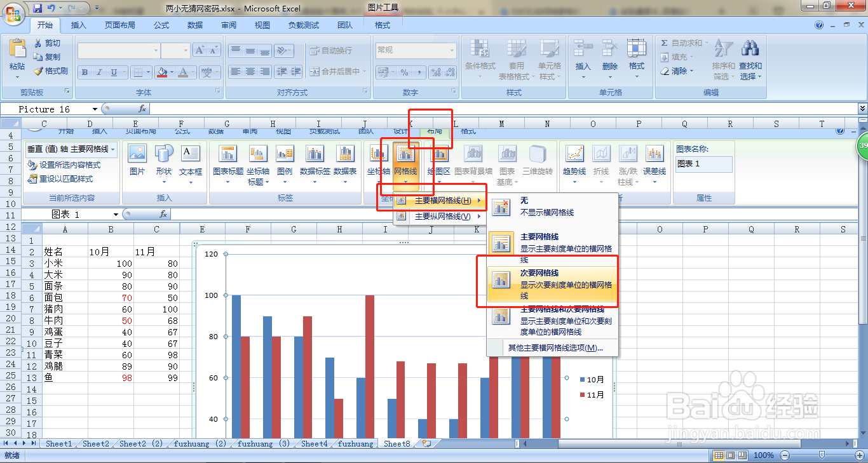Customize the Quick Access Toolbar arrow
The width and height of the screenshot is (868, 463).
(97, 8)
